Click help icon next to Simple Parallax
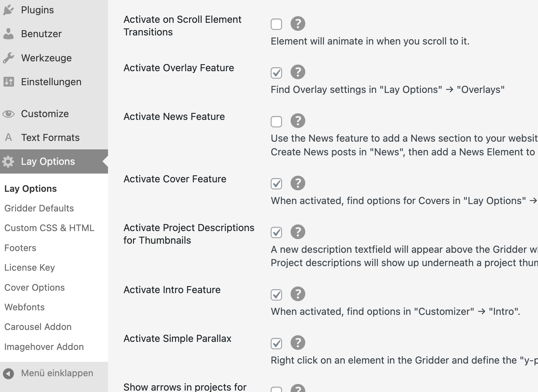538x392 pixels. [x=298, y=343]
